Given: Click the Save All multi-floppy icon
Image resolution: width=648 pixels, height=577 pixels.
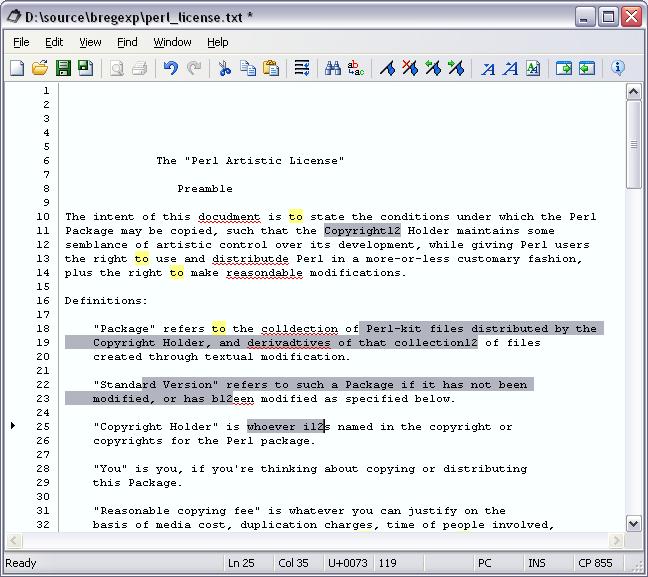Looking at the screenshot, I should (x=86, y=68).
